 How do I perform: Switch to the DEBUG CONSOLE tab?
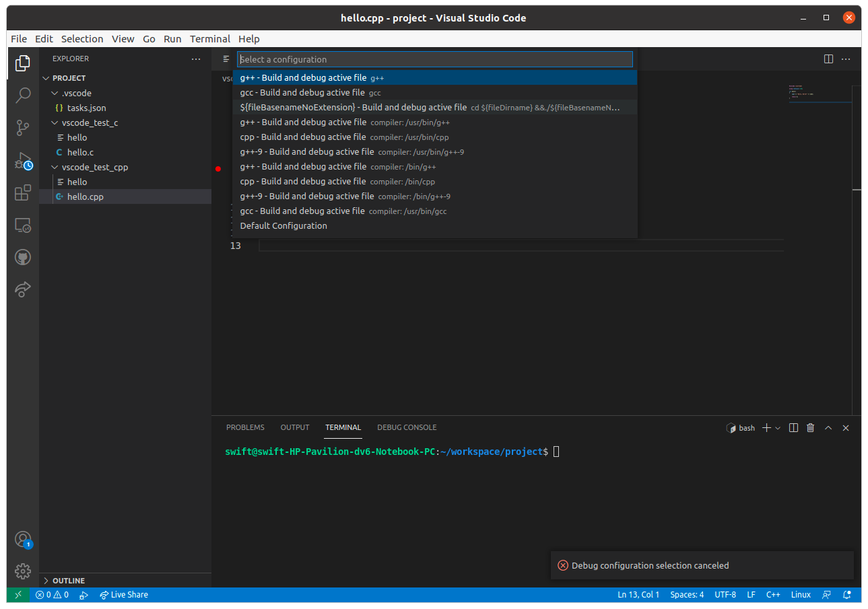[x=407, y=427]
